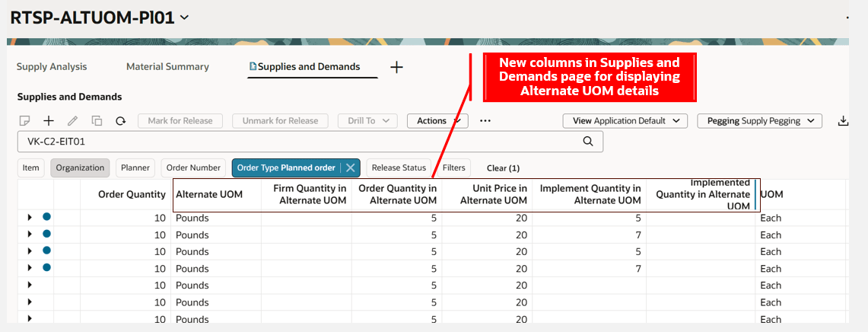Screen dimensions: 868x332
Task: Click the pencil edit icon
Action: [72, 121]
